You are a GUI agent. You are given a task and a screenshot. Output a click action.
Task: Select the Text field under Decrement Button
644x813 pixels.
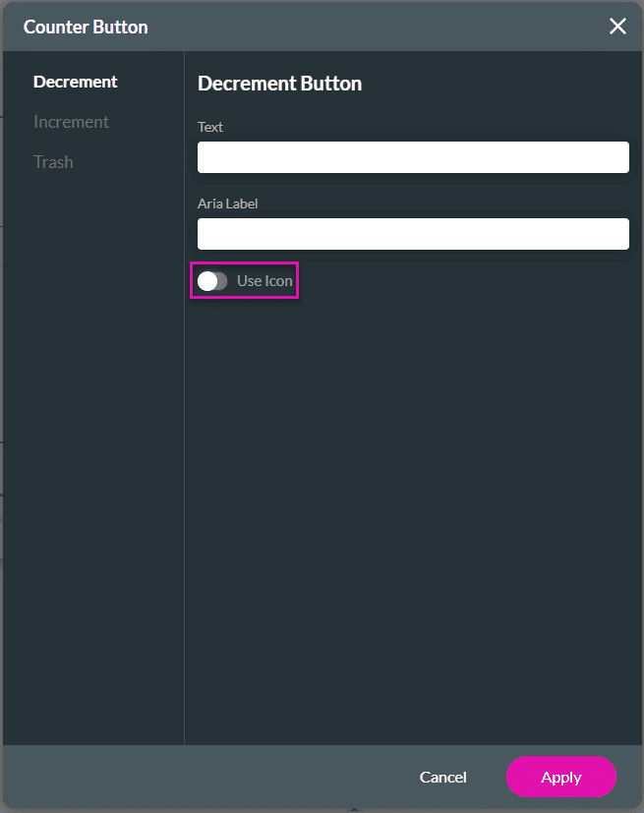(413, 156)
